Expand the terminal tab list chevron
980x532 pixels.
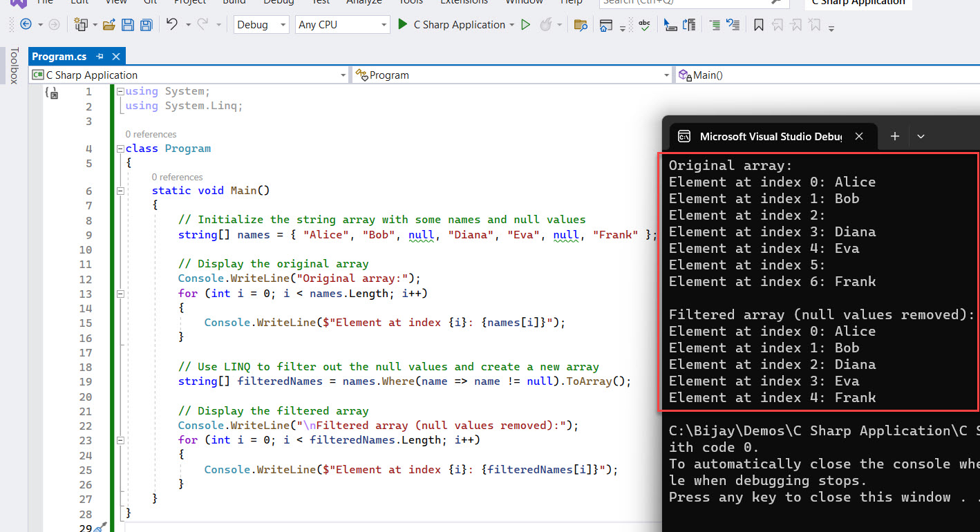[x=921, y=136]
